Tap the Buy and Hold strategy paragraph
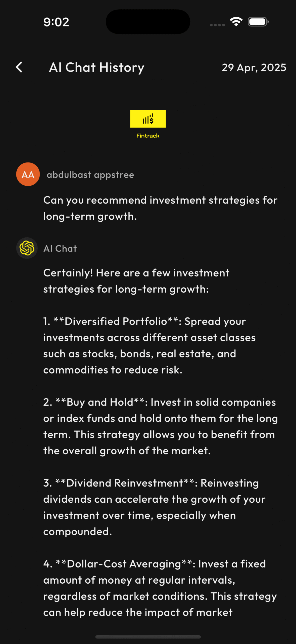This screenshot has width=296, height=644. pos(160,426)
